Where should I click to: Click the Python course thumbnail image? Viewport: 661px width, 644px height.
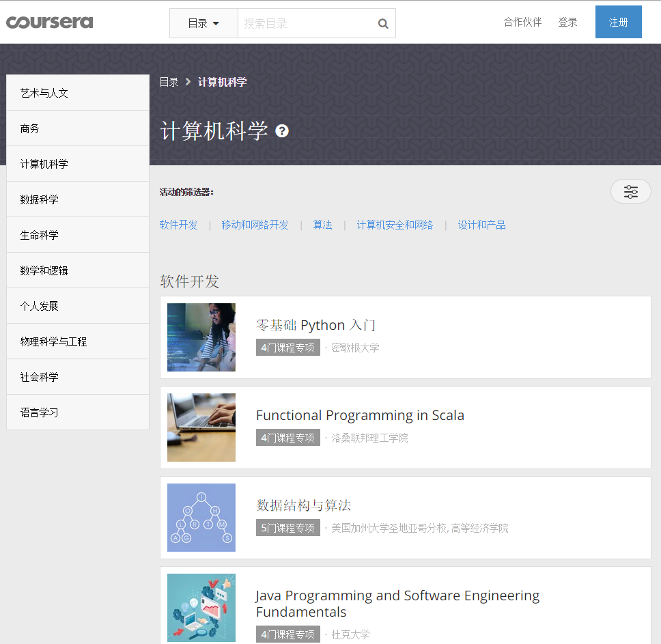[201, 337]
